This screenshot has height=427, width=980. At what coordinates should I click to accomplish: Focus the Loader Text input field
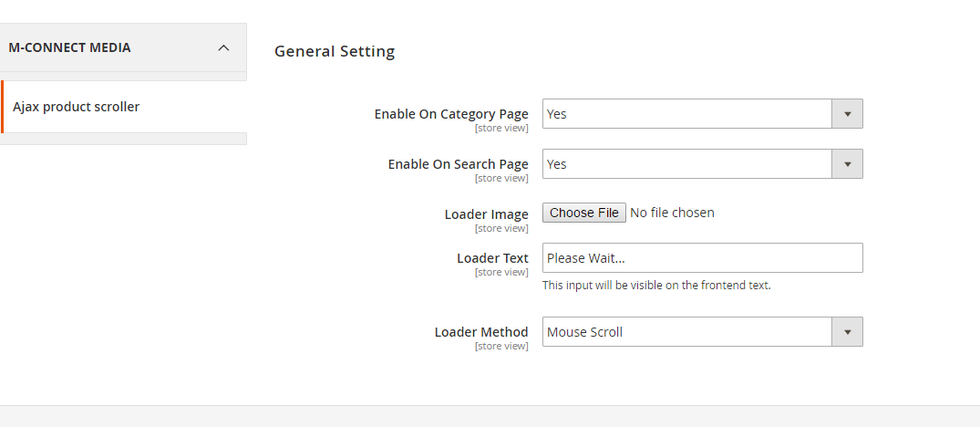(x=702, y=258)
